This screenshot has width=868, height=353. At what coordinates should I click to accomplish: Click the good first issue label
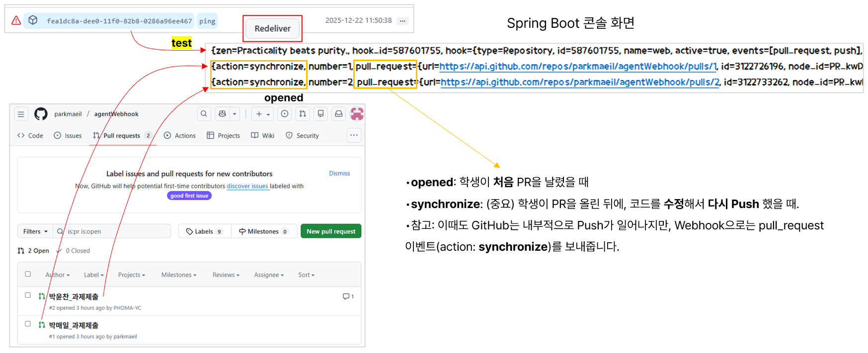189,196
